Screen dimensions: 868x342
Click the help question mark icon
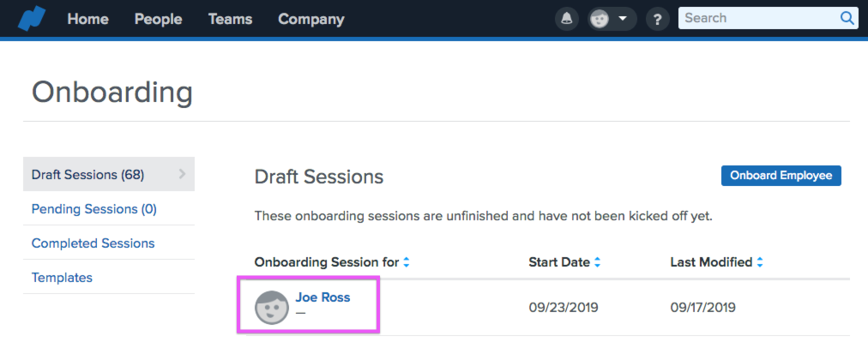658,20
